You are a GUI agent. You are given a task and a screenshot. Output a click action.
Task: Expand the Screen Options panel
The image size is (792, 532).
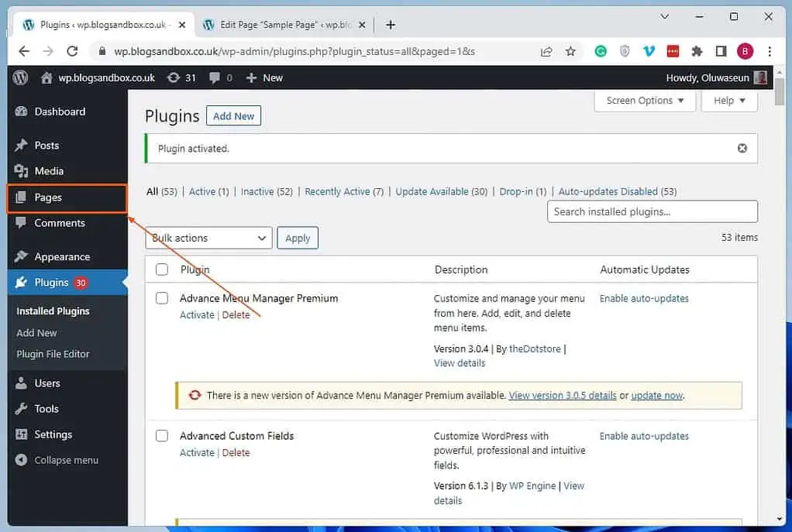(645, 101)
